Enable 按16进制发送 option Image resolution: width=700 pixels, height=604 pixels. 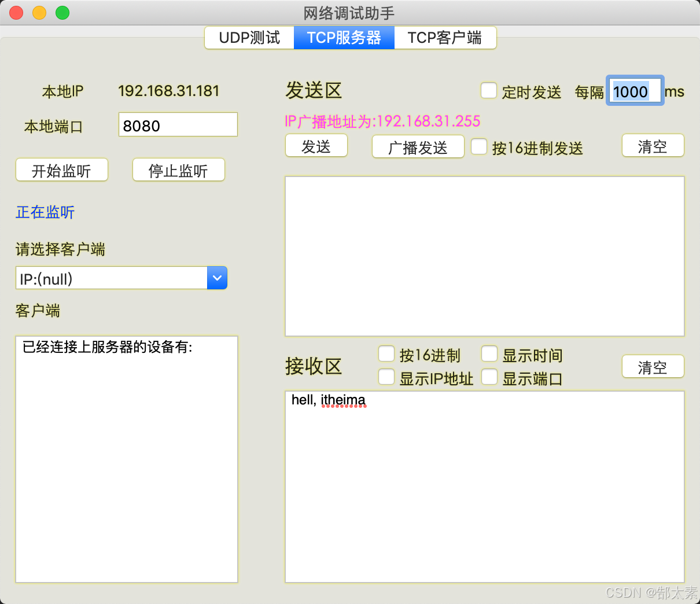pos(478,147)
